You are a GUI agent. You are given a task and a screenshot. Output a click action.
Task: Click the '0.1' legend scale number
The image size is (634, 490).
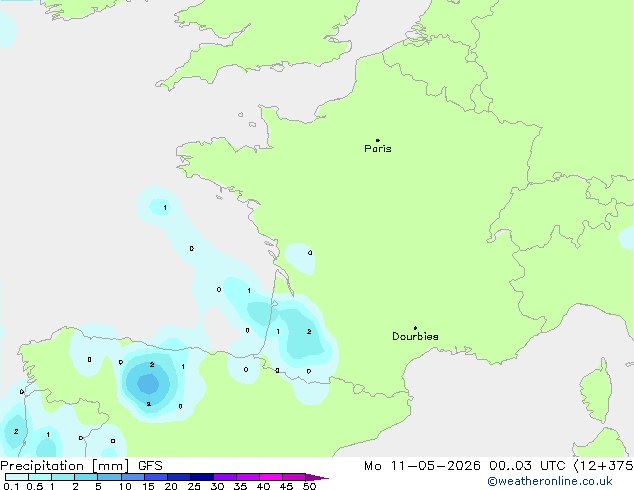tap(11, 486)
